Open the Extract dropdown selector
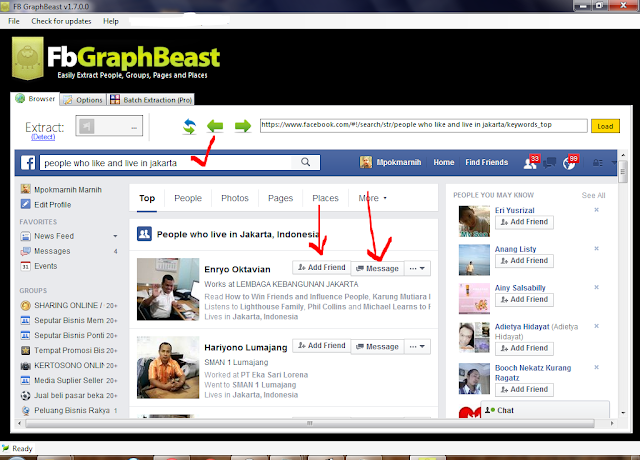Viewport: 640px width, 460px height. [x=109, y=126]
